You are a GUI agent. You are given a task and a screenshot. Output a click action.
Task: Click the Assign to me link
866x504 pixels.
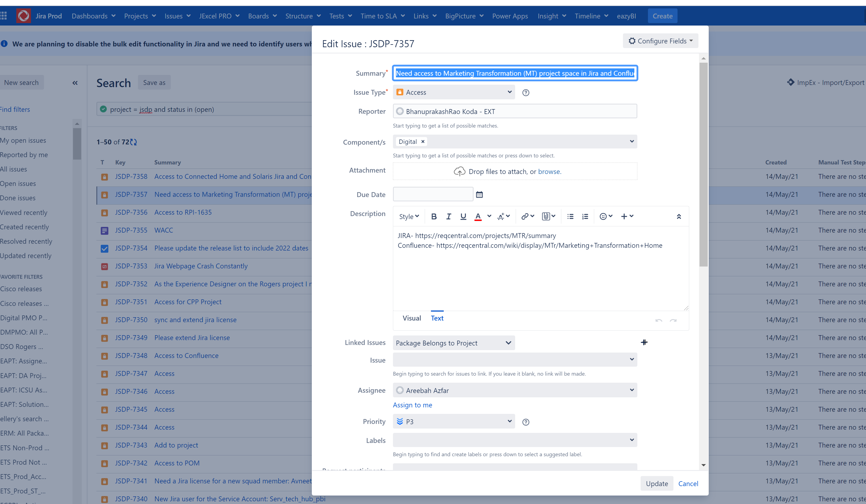412,405
